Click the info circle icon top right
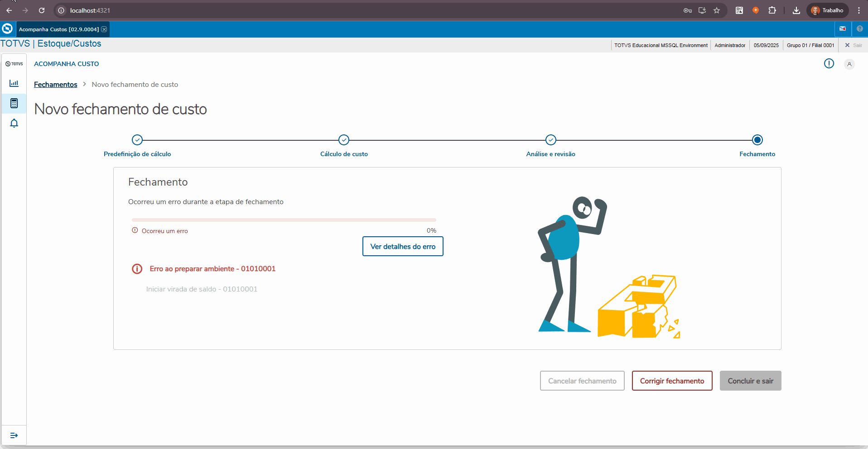 [x=829, y=64]
